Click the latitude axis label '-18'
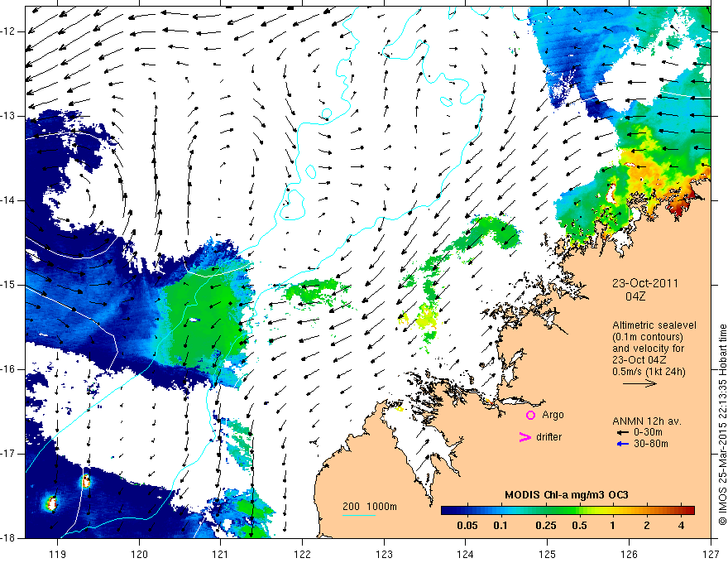Screen dimensions: 728x563 (8, 538)
